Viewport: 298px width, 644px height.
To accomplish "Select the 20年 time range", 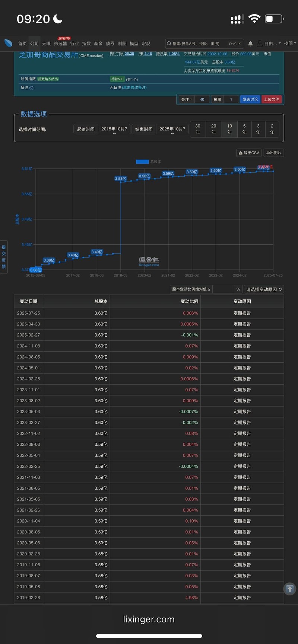I will click(213, 129).
